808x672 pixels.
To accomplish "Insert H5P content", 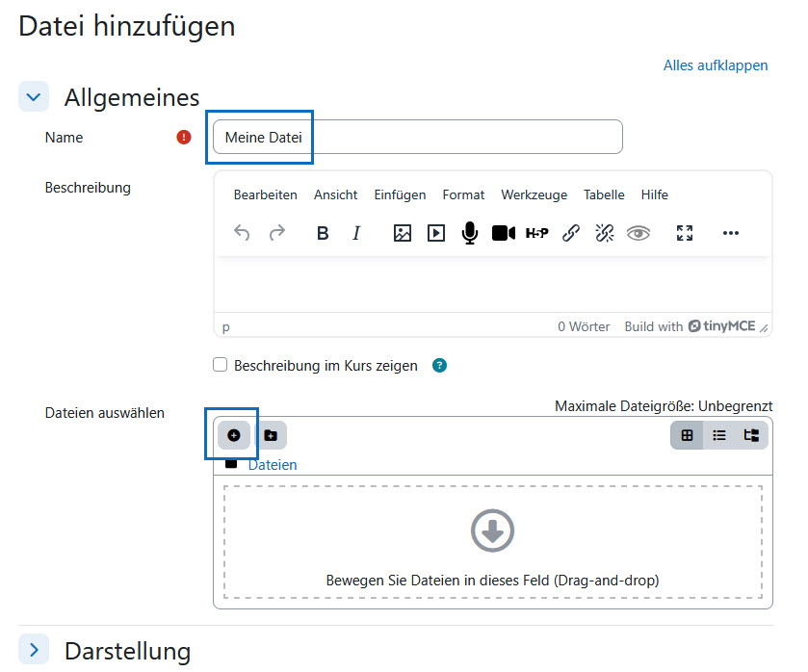I will coord(537,233).
